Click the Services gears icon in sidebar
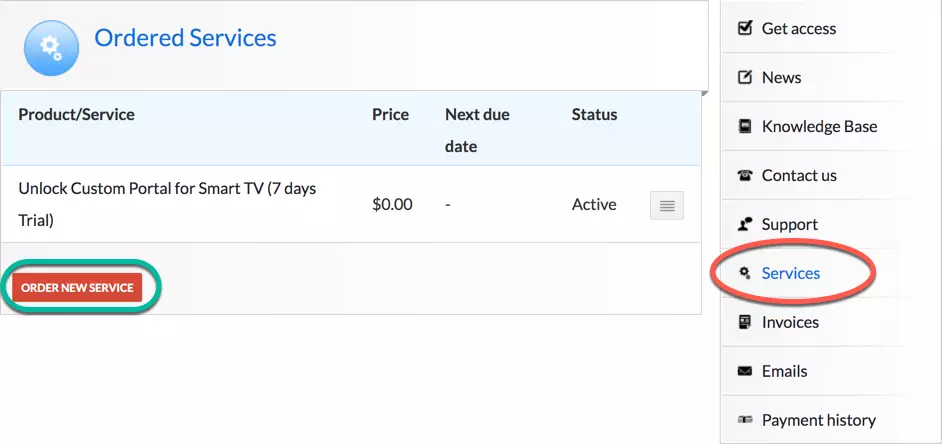The image size is (942, 444). pos(744,273)
